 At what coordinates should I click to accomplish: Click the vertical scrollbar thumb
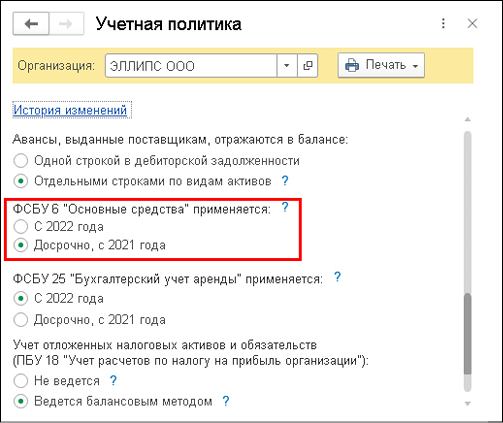click(x=468, y=334)
